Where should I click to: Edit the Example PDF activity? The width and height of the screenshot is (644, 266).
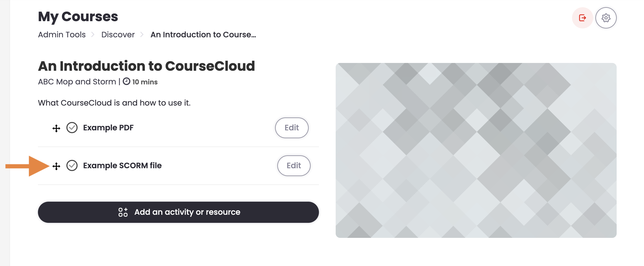coord(292,128)
